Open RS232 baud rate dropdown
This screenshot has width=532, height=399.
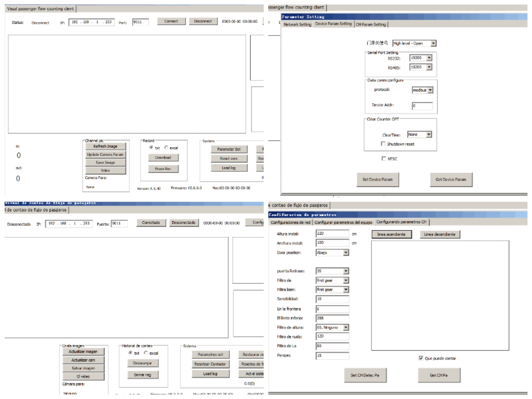(x=421, y=58)
